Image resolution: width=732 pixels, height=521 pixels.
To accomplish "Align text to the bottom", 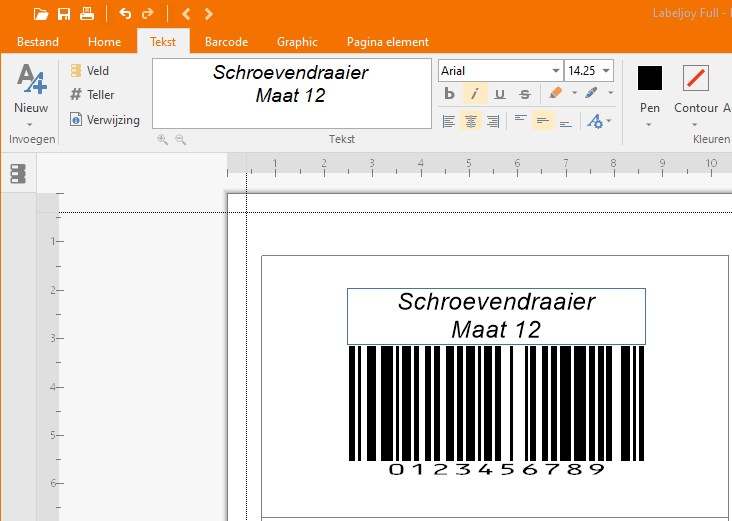I will (x=565, y=123).
